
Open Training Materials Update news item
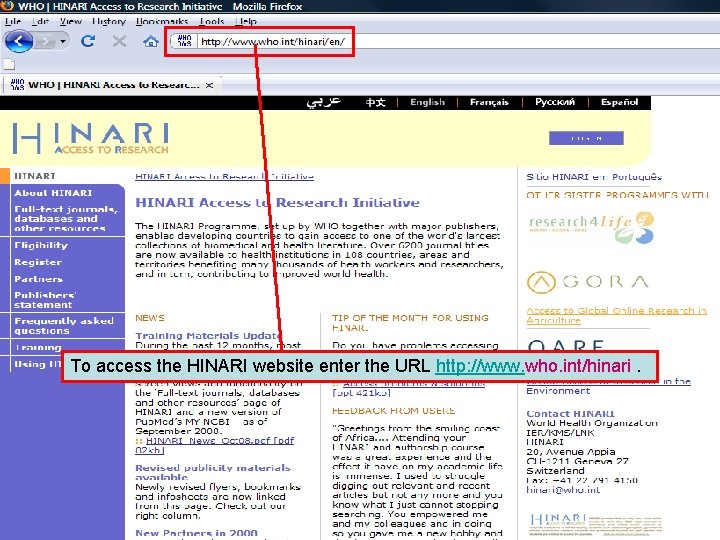(x=209, y=336)
